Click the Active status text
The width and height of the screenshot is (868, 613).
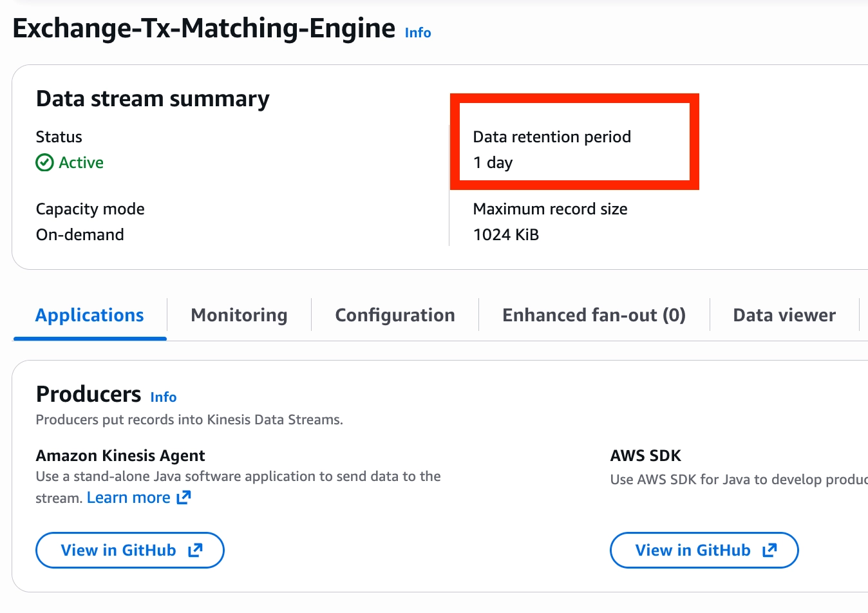[x=81, y=163]
